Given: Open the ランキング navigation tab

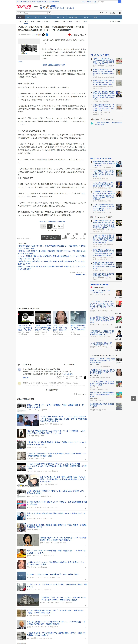Looking at the screenshot, I should (86, 17).
